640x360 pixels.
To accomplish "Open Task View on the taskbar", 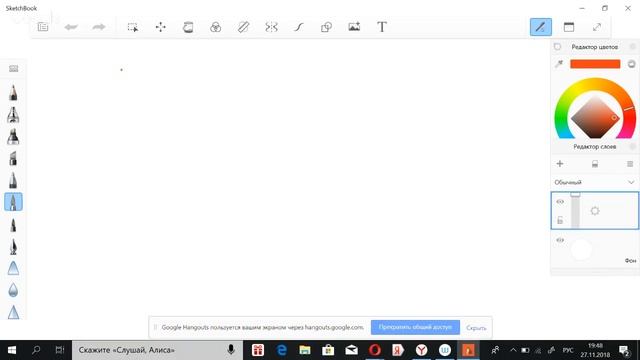I will 60,350.
